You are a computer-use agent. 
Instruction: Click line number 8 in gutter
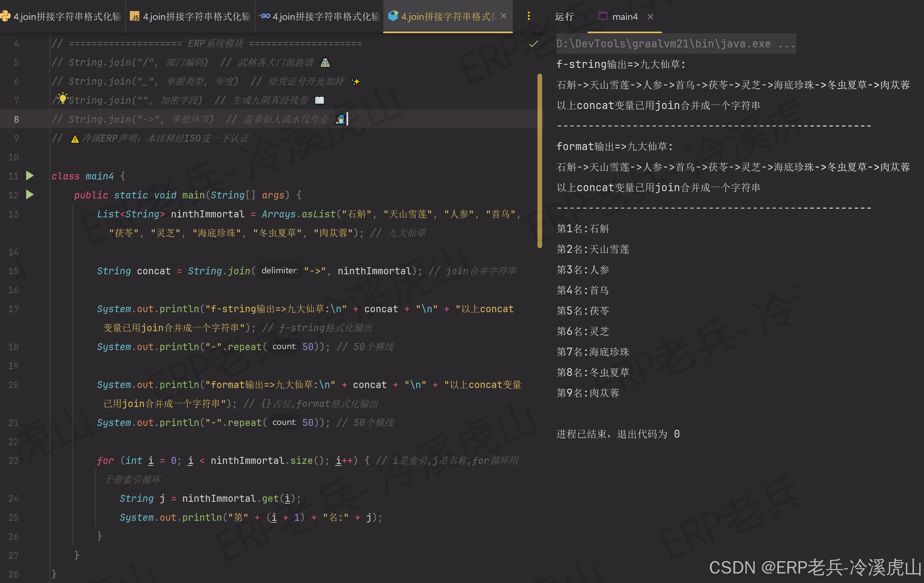coord(16,119)
